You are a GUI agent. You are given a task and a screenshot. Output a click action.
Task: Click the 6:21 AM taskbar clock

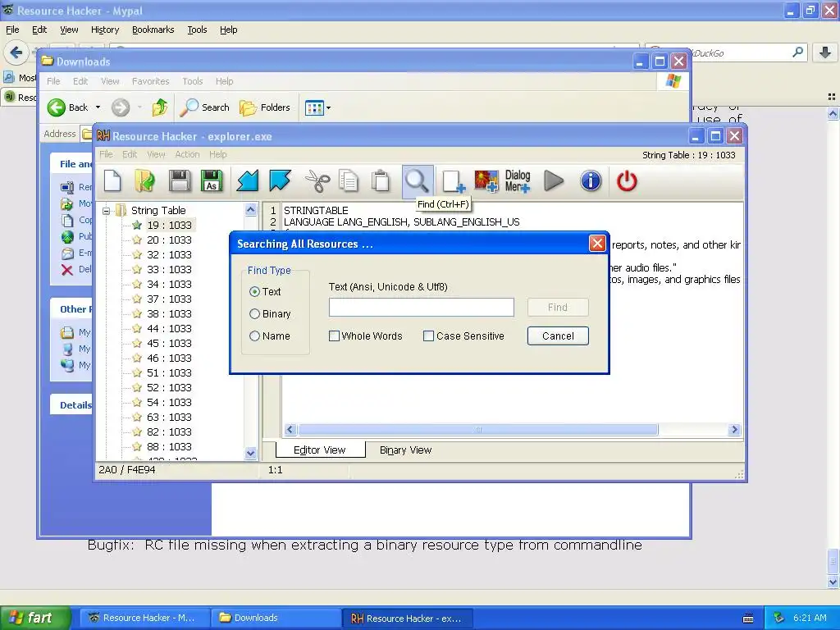(x=810, y=618)
